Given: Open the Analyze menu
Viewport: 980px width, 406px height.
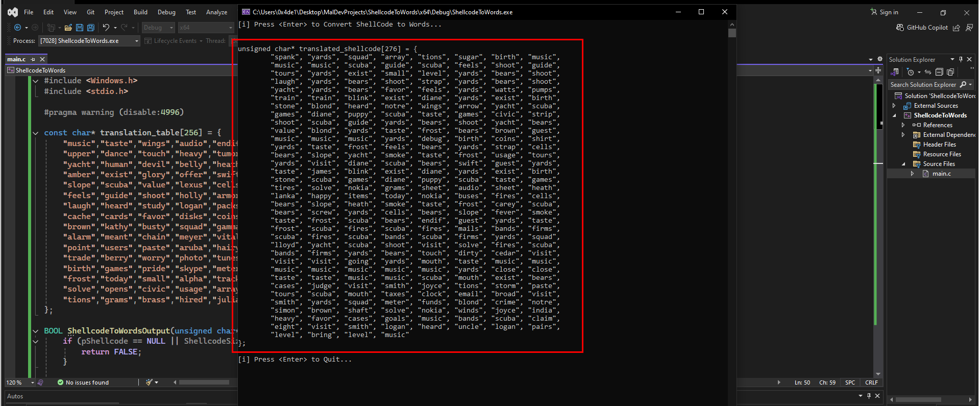Looking at the screenshot, I should click(x=216, y=12).
